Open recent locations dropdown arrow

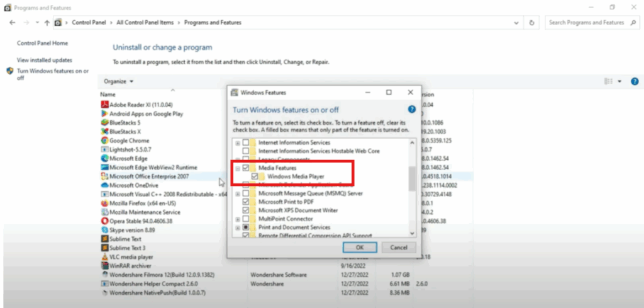point(37,23)
